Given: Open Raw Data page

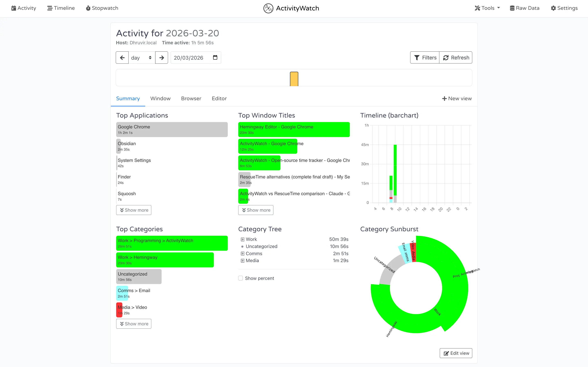Looking at the screenshot, I should click(x=524, y=8).
